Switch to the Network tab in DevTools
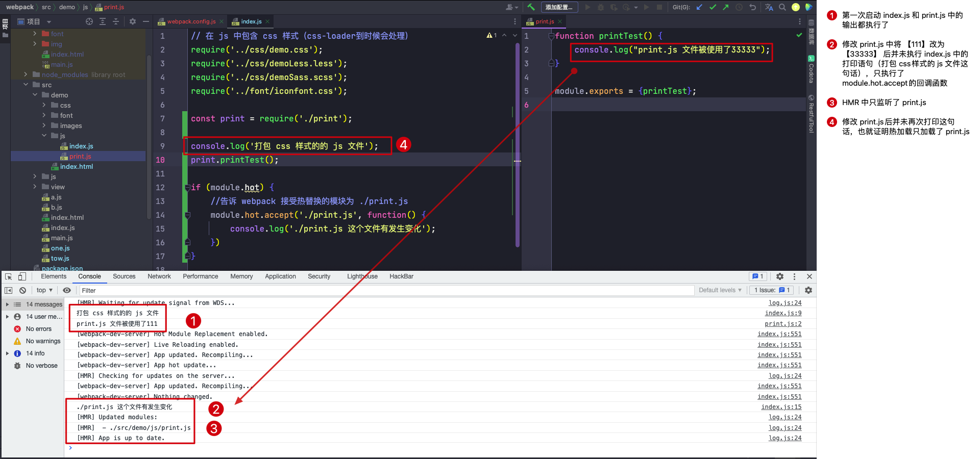 [x=159, y=276]
